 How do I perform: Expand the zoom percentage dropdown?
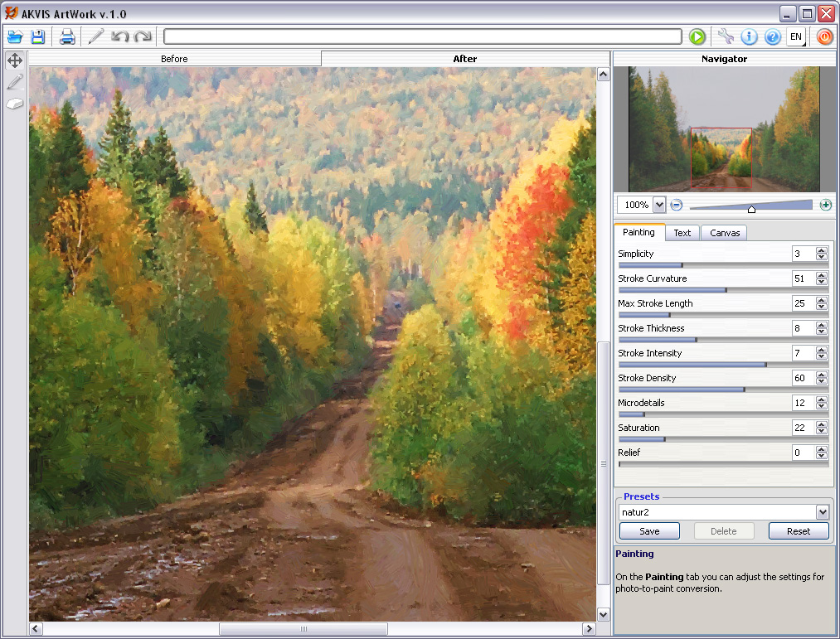659,205
